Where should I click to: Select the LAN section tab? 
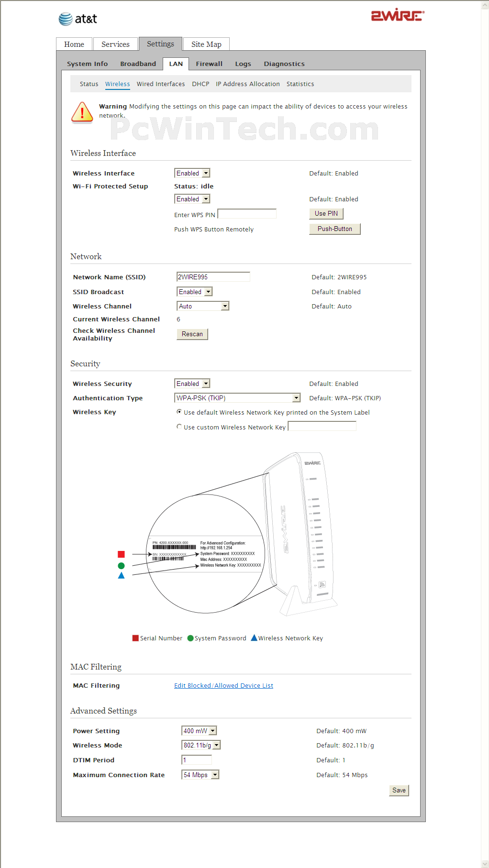pos(176,64)
